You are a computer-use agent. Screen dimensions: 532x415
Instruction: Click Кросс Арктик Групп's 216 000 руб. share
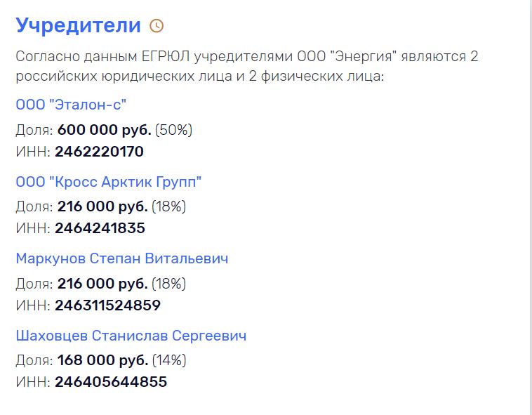pyautogui.click(x=102, y=206)
